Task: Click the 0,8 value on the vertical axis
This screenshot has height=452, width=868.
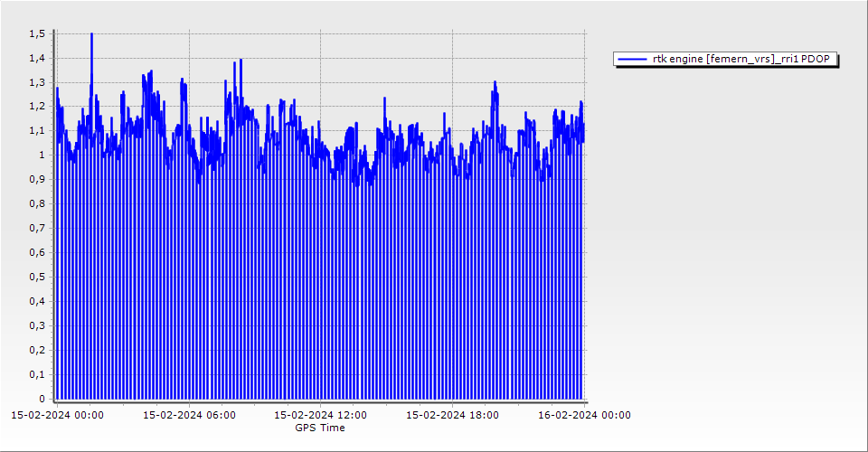Action: coord(36,204)
